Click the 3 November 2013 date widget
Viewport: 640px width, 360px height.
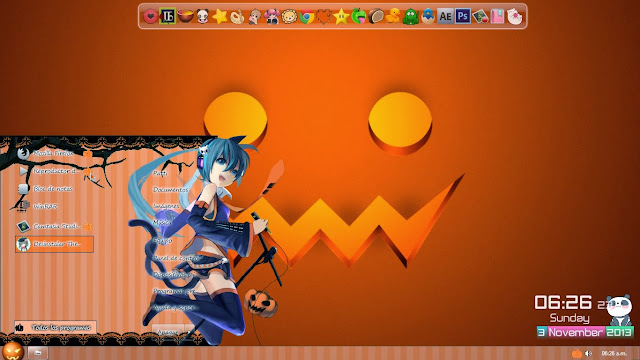(x=585, y=332)
